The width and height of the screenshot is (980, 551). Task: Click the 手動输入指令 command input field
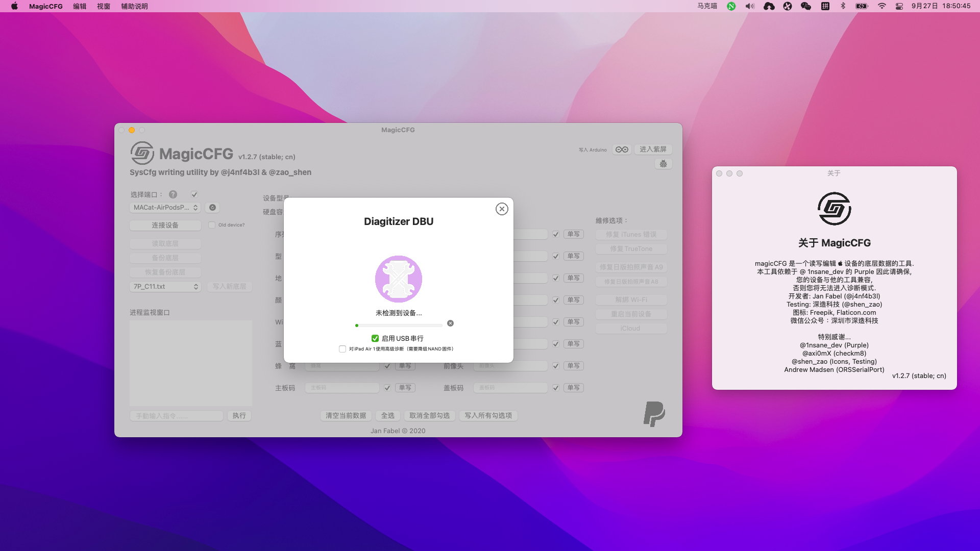(x=177, y=416)
